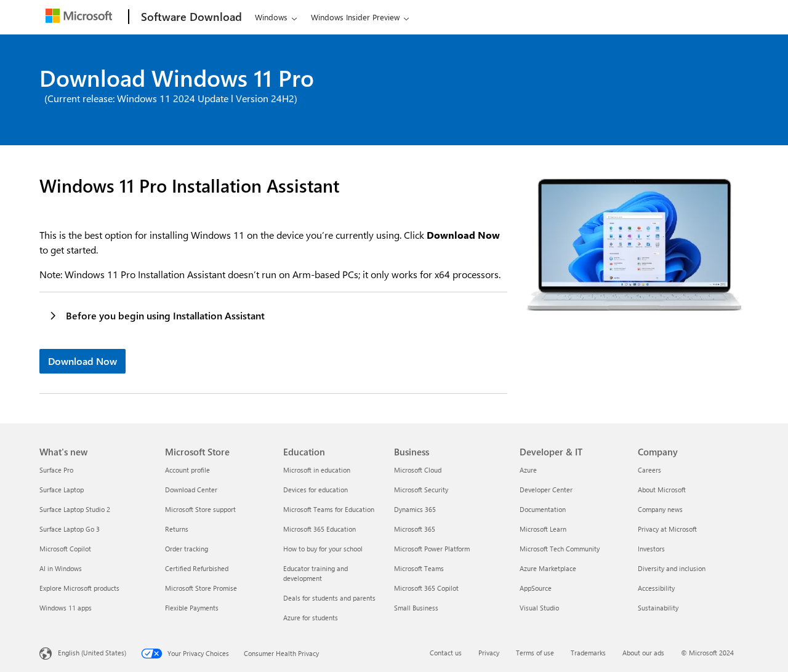
Task: Click Consumer Health Privacy link
Action: [281, 654]
